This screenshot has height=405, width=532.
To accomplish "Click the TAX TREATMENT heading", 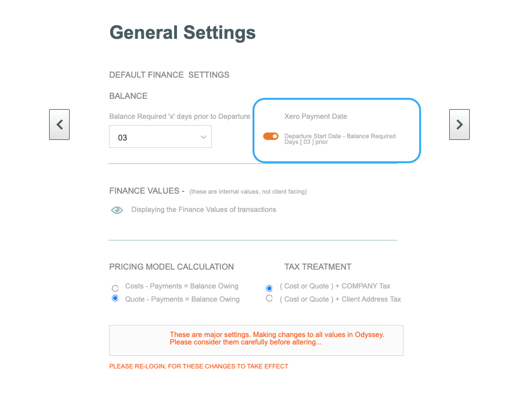I will pos(317,267).
